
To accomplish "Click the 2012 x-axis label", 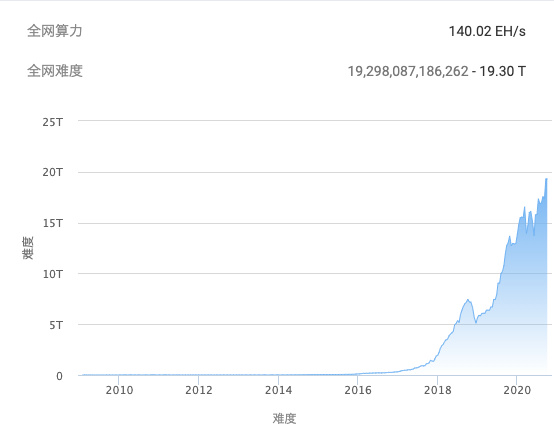I will click(x=199, y=390).
